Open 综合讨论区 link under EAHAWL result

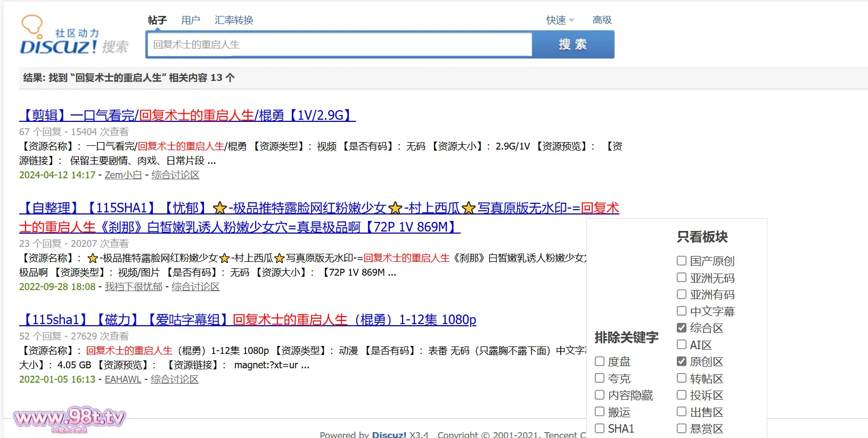(175, 379)
